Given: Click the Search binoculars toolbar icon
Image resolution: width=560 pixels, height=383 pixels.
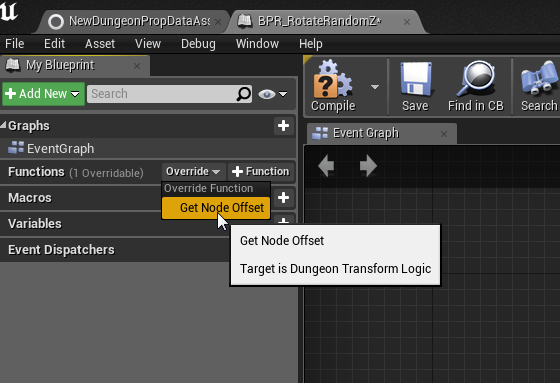Looking at the screenshot, I should click(x=539, y=79).
